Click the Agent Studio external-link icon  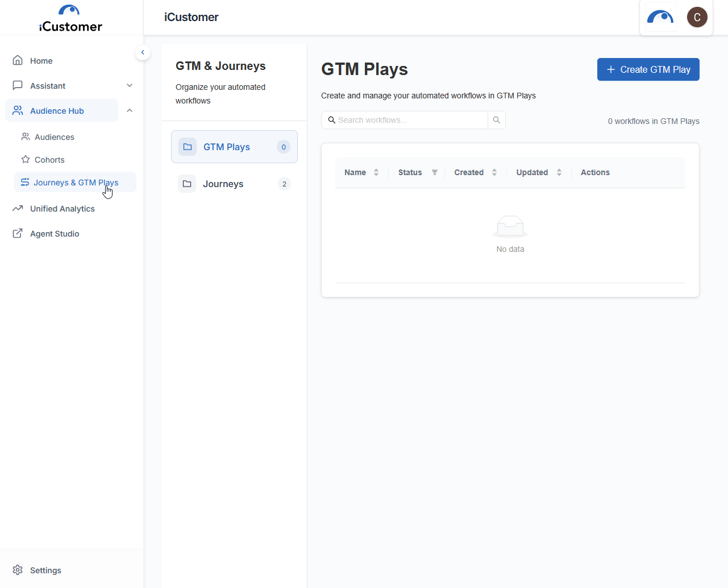pos(18,233)
